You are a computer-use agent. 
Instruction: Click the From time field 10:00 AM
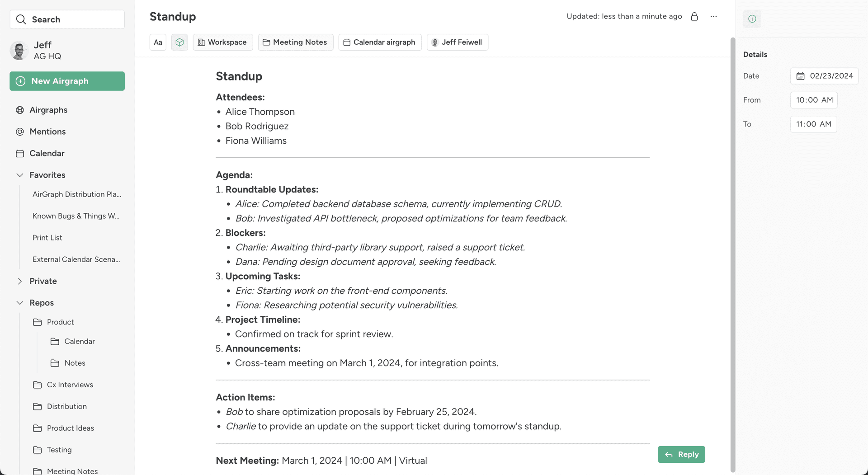tap(814, 100)
